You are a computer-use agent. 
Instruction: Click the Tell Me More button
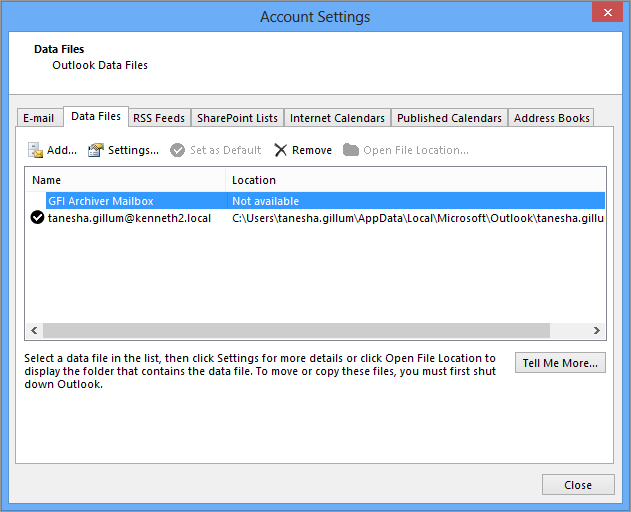click(560, 363)
